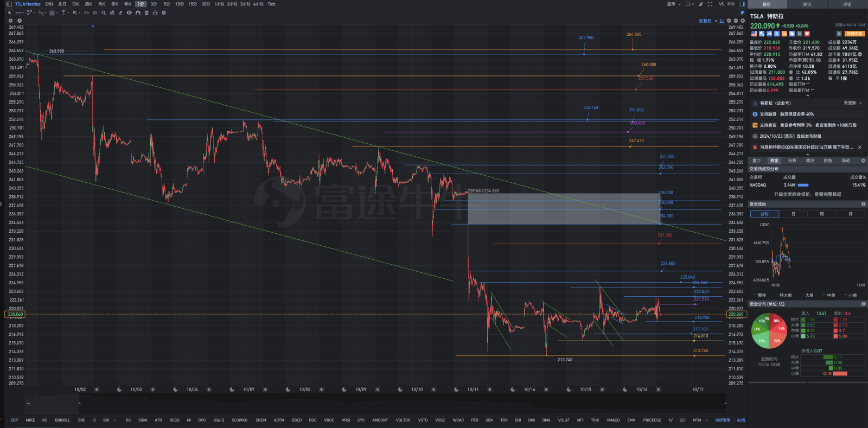Dismiss the Tesla Q3 delivery news banner
The image size is (868, 428).
coord(859,147)
